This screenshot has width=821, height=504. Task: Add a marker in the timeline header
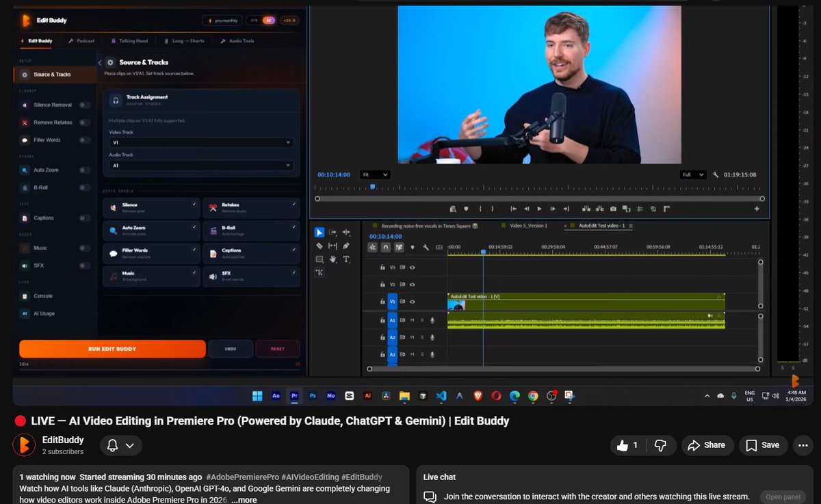(x=413, y=247)
